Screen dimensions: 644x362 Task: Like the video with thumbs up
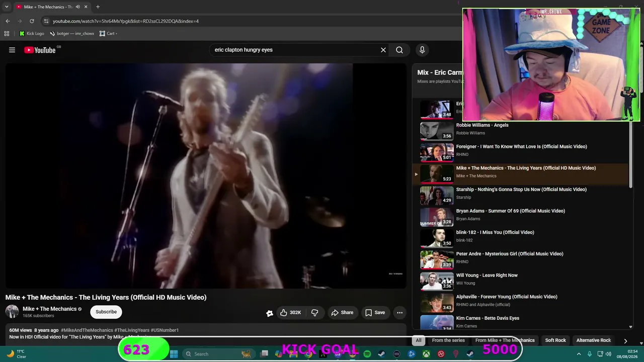click(290, 313)
